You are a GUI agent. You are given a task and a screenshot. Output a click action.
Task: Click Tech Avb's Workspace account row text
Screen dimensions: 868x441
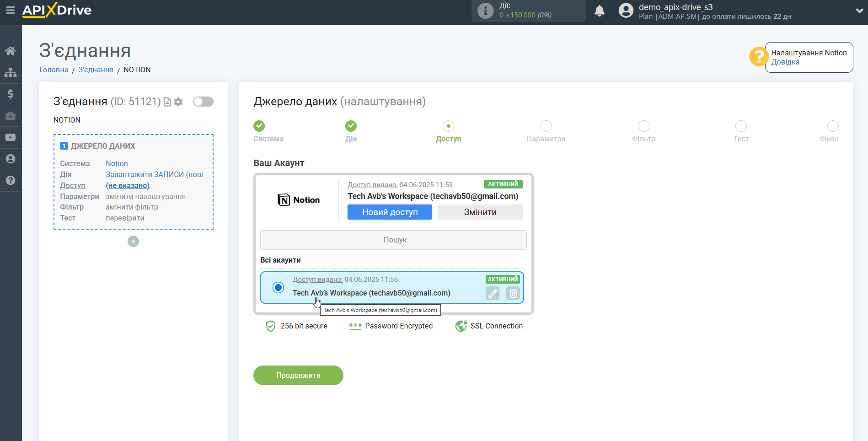pyautogui.click(x=371, y=293)
